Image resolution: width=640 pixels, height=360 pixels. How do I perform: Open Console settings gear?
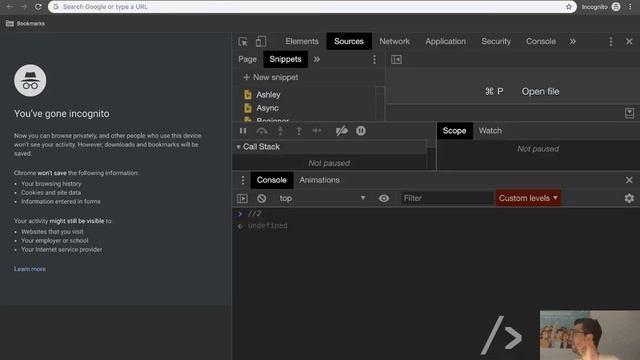point(629,198)
